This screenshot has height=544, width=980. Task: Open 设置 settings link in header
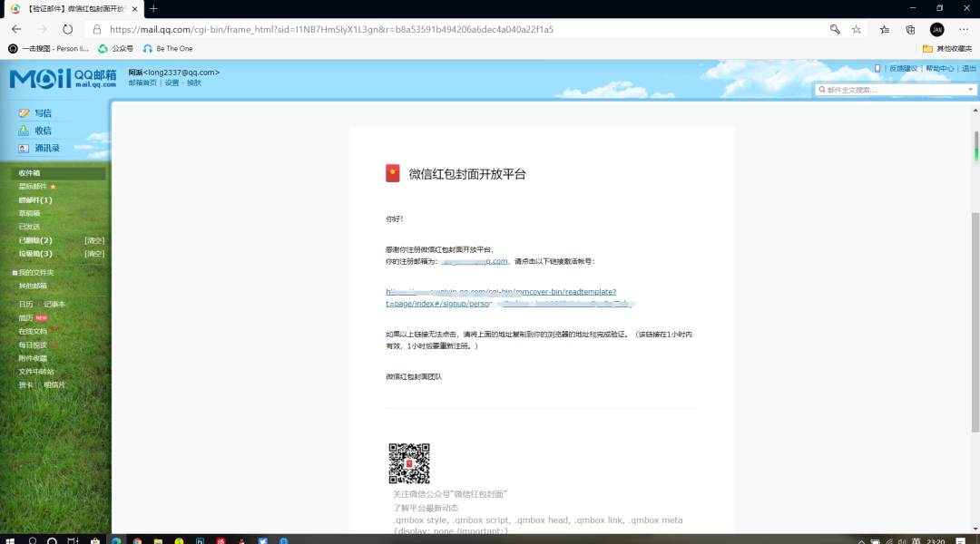tap(171, 83)
